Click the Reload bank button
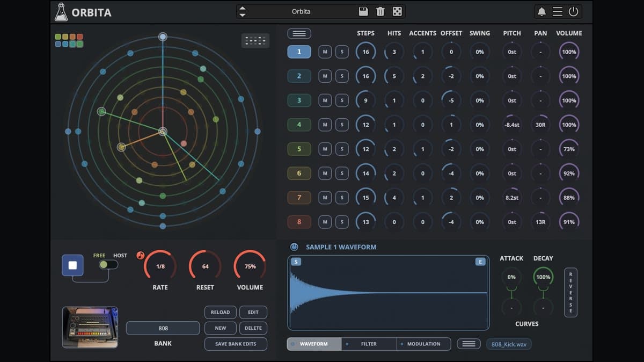Screen dimensions: 644x362 (x=220, y=312)
